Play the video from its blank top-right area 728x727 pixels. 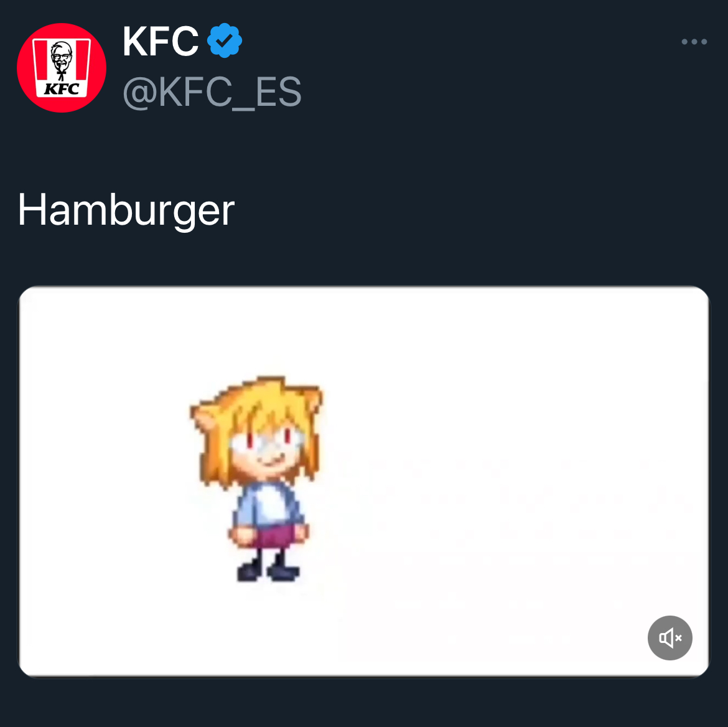tap(591, 349)
